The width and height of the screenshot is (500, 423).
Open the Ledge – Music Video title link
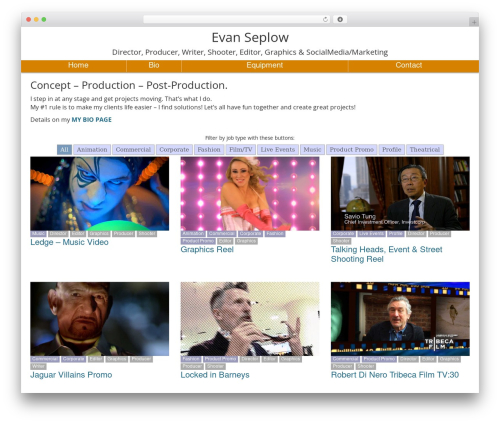[69, 242]
